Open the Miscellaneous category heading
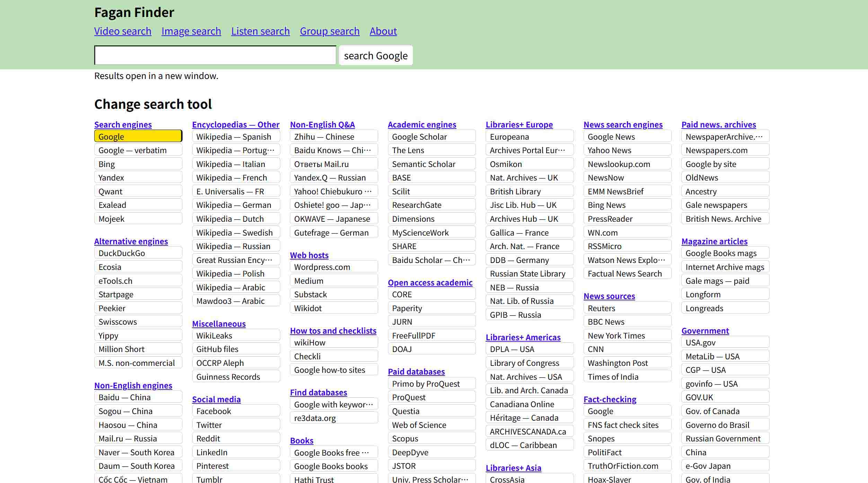The height and width of the screenshot is (483, 868). (x=219, y=324)
